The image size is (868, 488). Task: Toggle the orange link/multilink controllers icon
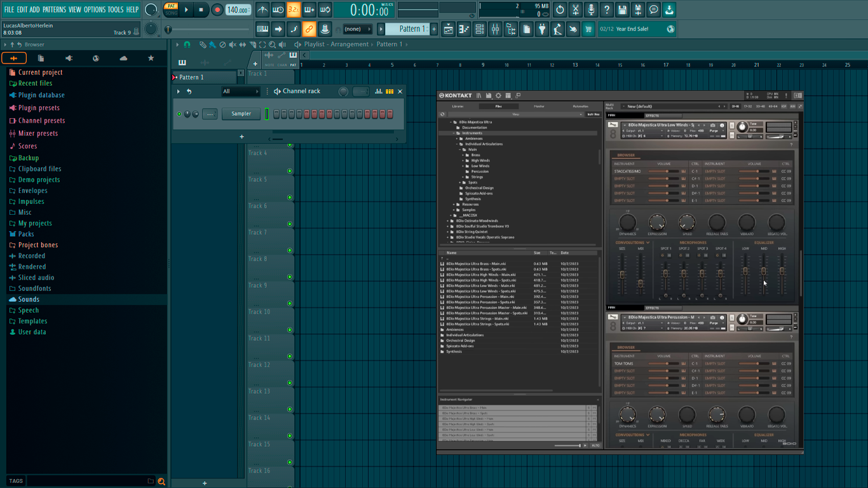(x=309, y=29)
